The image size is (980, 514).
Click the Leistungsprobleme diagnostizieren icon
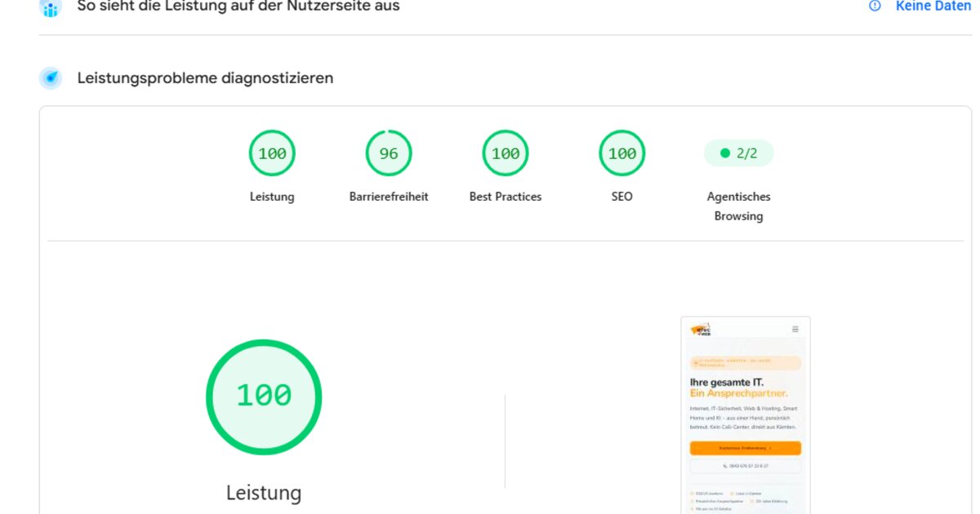point(51,78)
